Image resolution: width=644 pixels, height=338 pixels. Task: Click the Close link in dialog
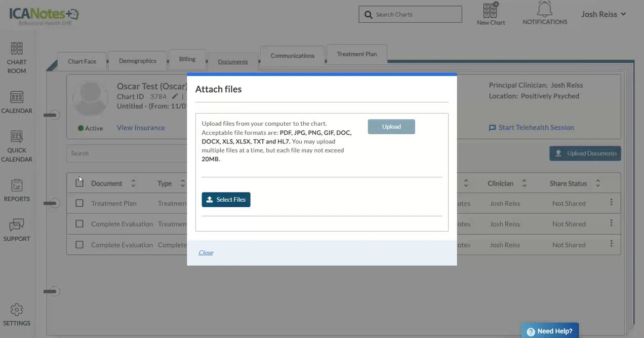pos(206,252)
